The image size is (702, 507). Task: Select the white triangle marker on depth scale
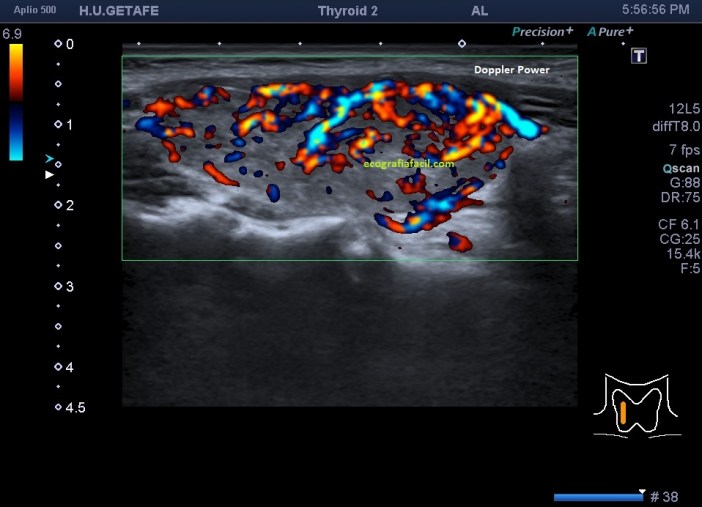click(x=49, y=175)
